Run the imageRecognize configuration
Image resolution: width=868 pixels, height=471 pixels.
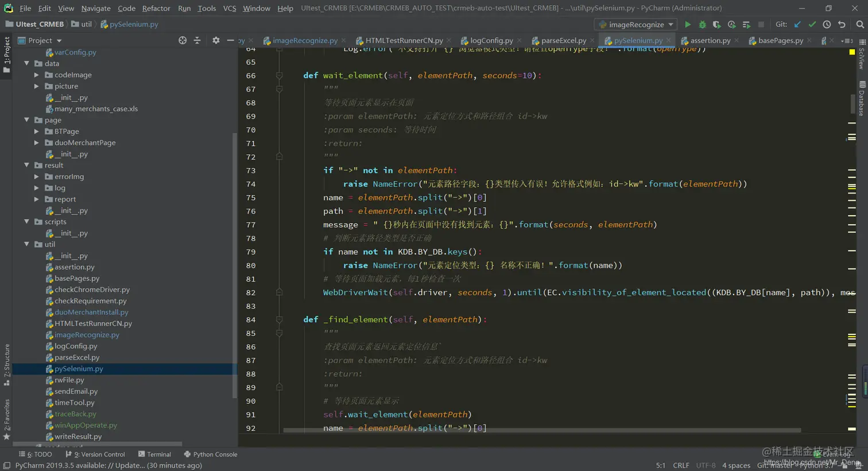coord(687,25)
